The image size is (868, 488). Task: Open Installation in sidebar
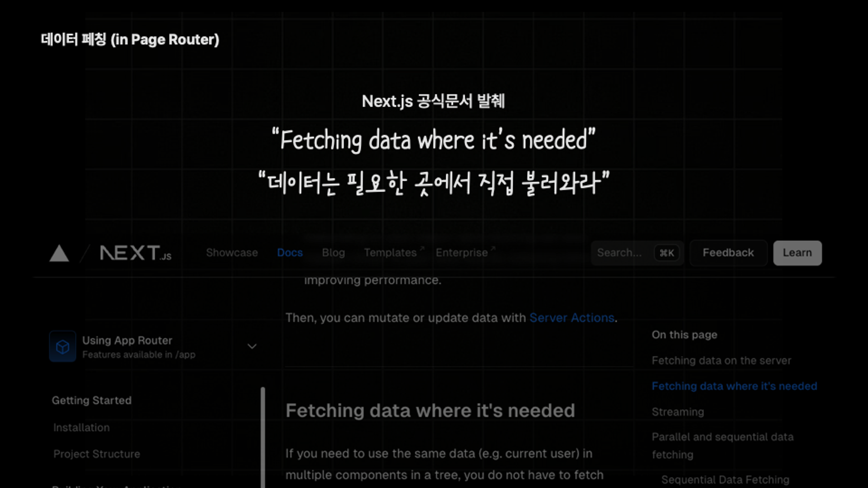click(x=81, y=427)
